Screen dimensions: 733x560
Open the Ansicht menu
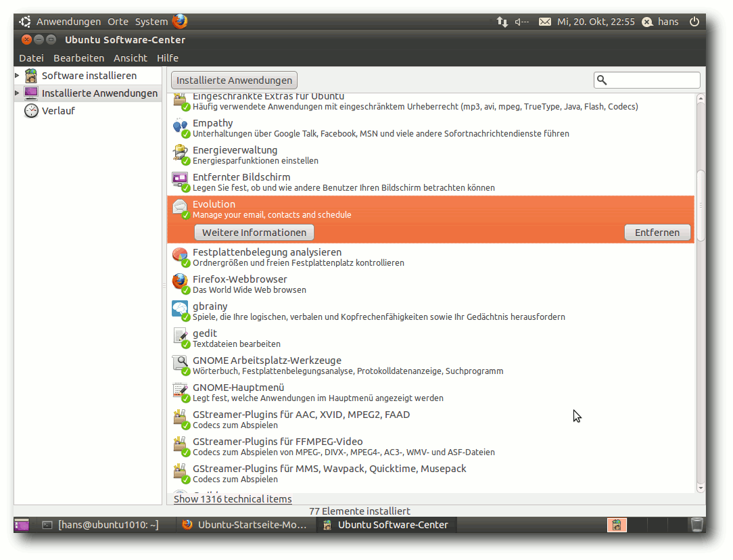pyautogui.click(x=130, y=58)
